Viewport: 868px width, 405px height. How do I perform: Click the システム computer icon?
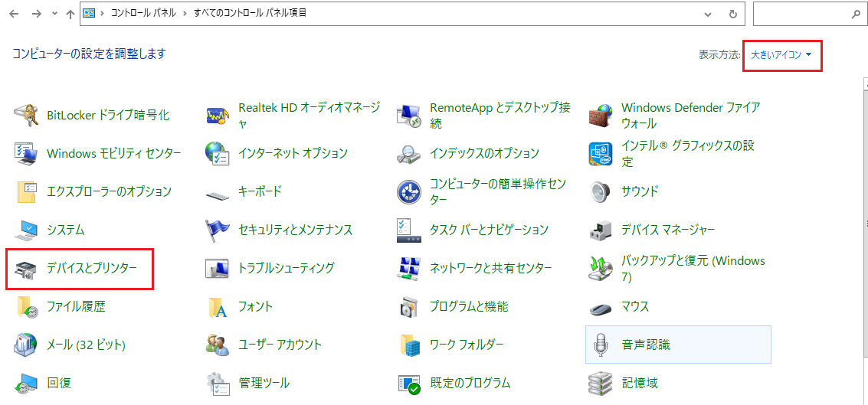[x=25, y=230]
